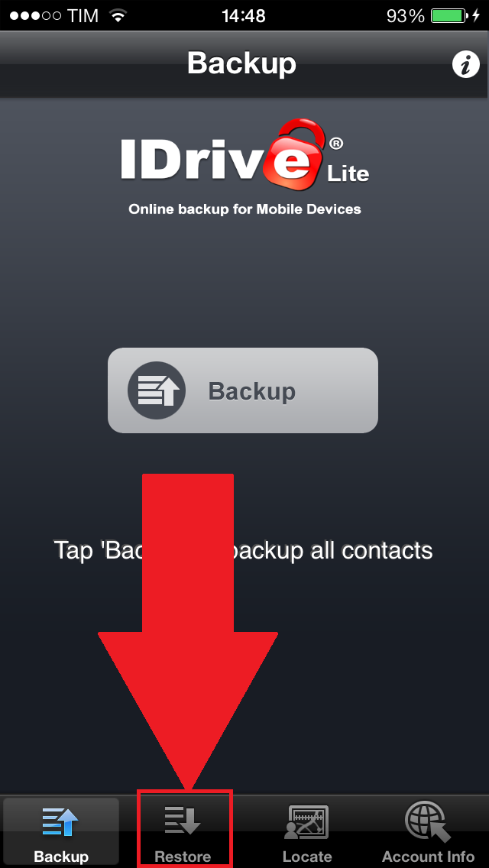The image size is (489, 868).
Task: Open the Restore tab
Action: tap(184, 831)
